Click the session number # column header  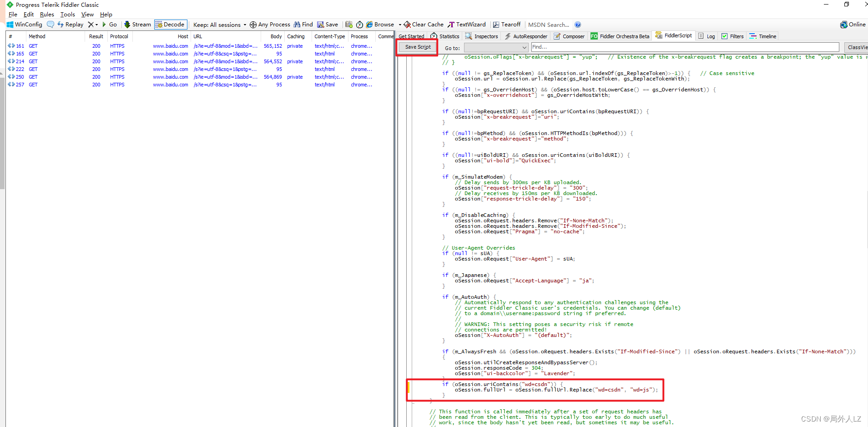[x=16, y=36]
